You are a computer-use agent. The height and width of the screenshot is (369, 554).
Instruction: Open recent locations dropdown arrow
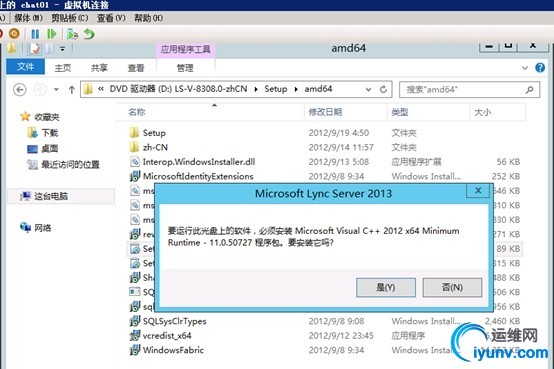[x=57, y=90]
